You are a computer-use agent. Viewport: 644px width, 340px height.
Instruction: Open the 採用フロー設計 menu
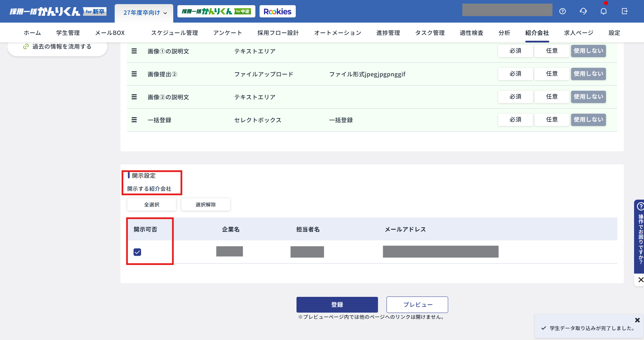coord(278,33)
